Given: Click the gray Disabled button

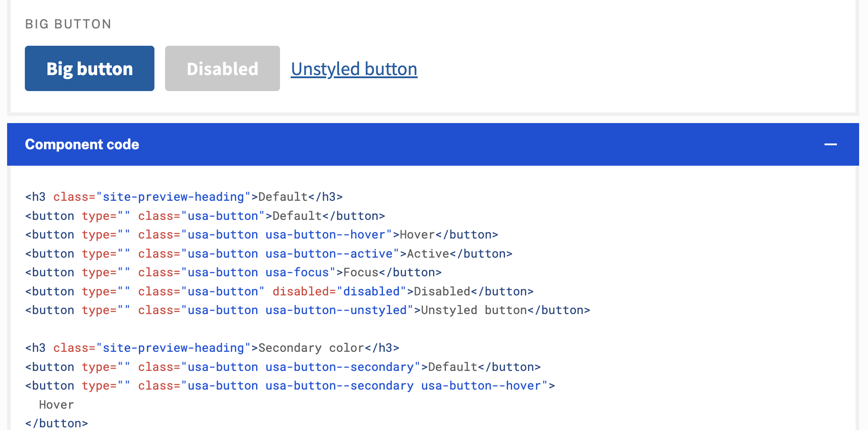Looking at the screenshot, I should (222, 68).
